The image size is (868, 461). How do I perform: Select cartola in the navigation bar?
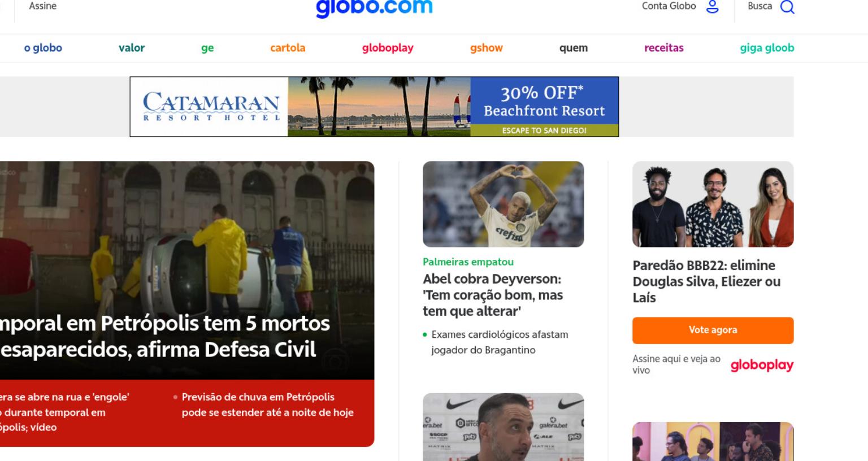288,48
